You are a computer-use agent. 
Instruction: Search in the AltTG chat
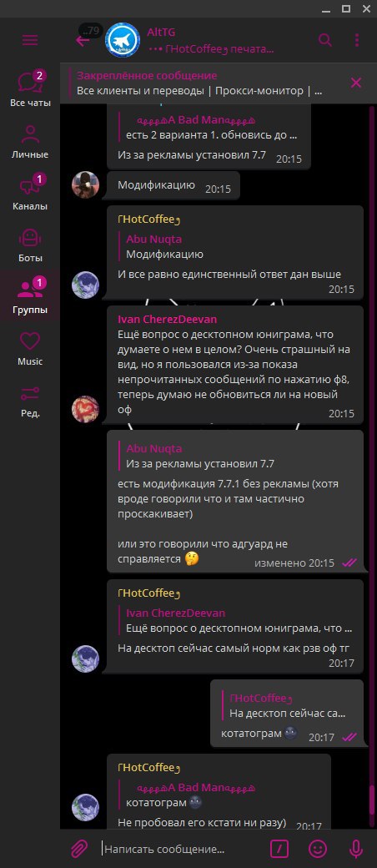pyautogui.click(x=325, y=40)
